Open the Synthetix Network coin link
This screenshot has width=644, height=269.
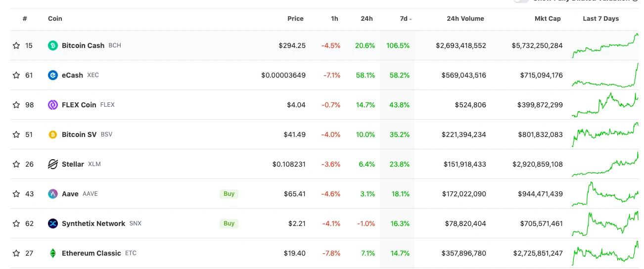tap(93, 224)
